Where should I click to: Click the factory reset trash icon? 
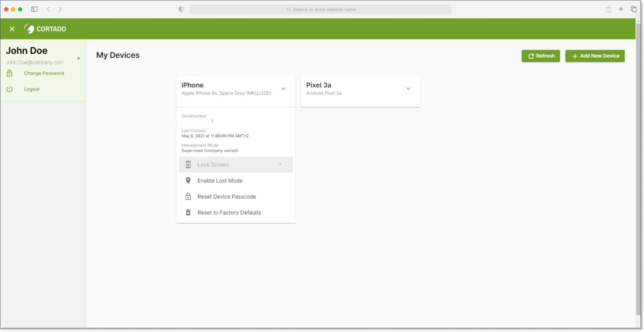click(188, 213)
